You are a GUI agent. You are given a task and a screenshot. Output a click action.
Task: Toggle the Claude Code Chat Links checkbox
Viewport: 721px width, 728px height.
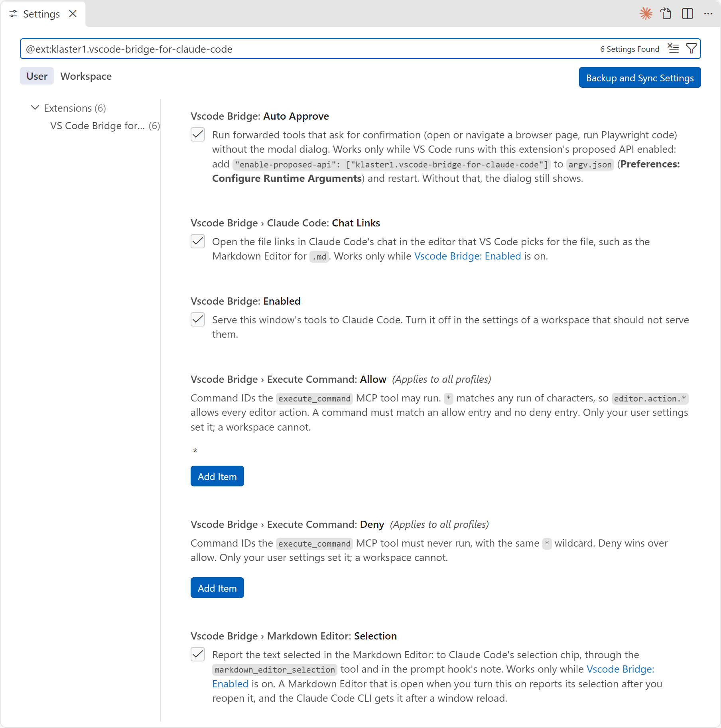click(198, 242)
